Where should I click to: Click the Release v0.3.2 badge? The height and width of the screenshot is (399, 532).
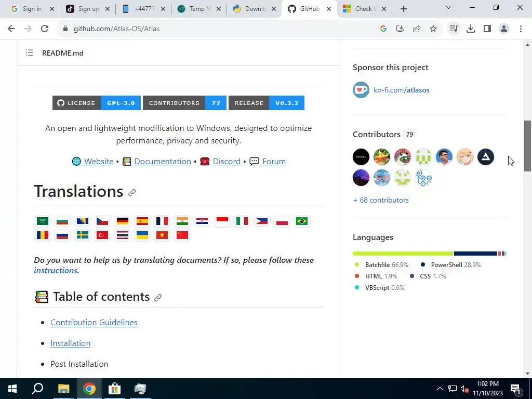tap(267, 103)
